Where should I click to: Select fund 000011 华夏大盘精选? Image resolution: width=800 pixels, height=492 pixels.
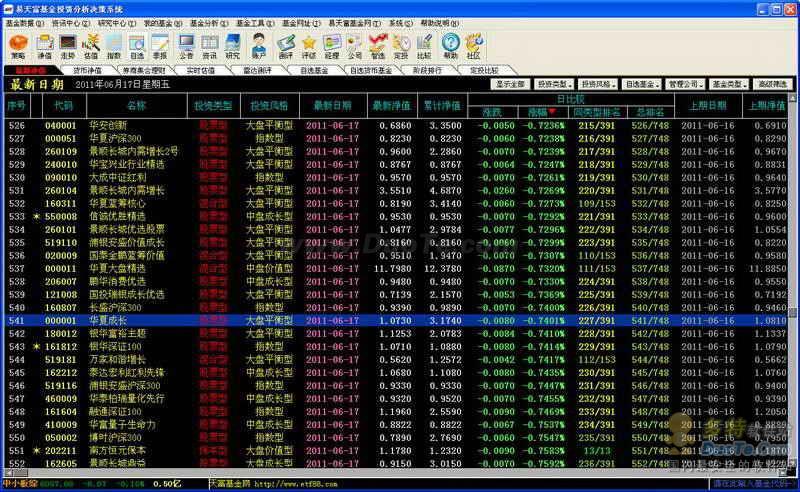[396, 268]
